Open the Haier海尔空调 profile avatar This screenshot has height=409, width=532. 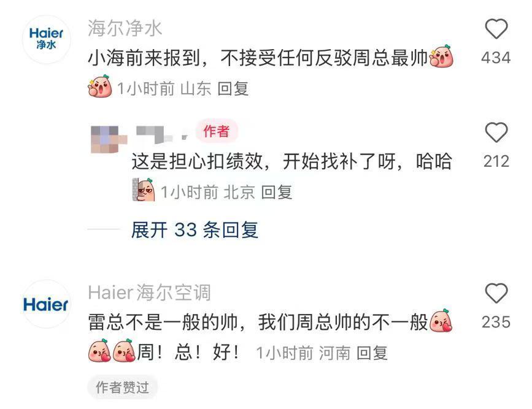coord(46,304)
